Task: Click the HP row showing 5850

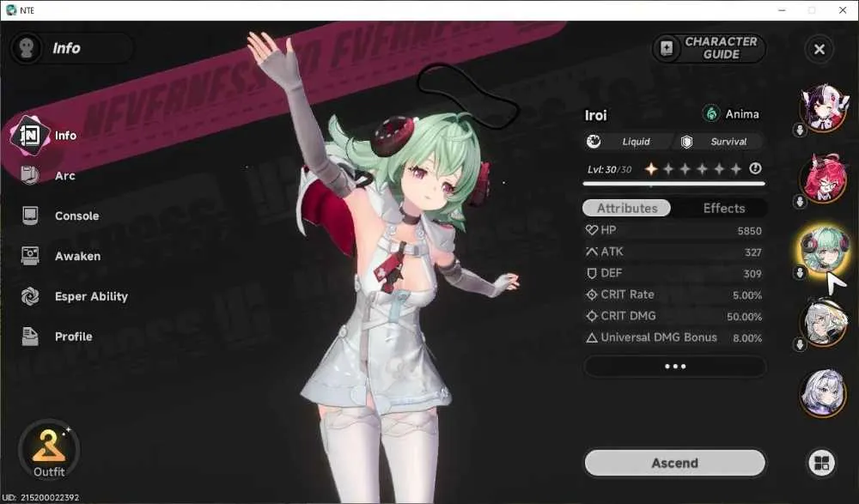Action: [x=673, y=231]
